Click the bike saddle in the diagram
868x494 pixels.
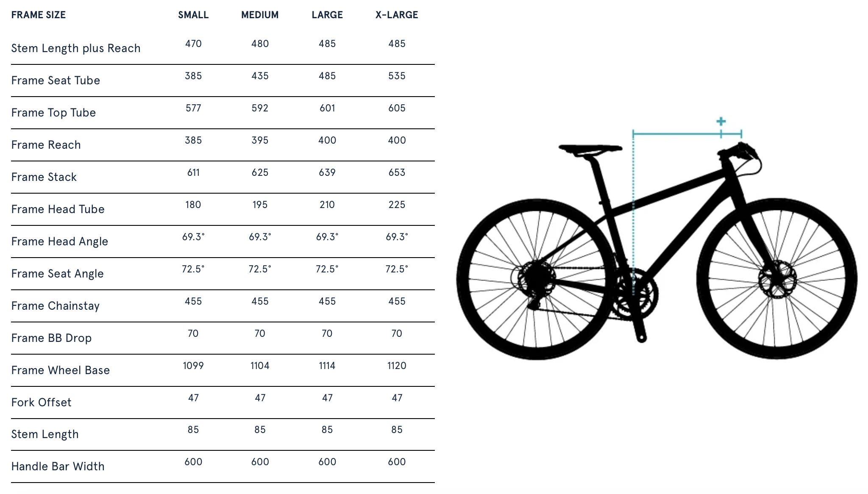coord(590,149)
